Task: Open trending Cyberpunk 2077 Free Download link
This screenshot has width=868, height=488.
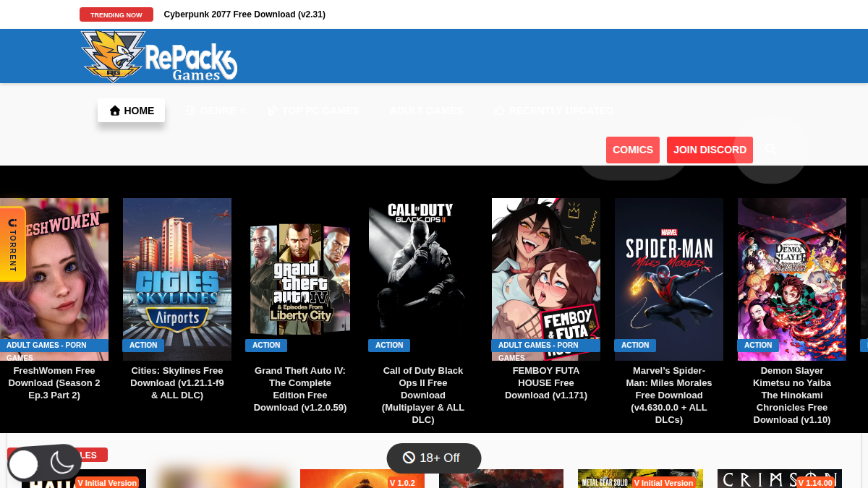Action: [x=244, y=14]
